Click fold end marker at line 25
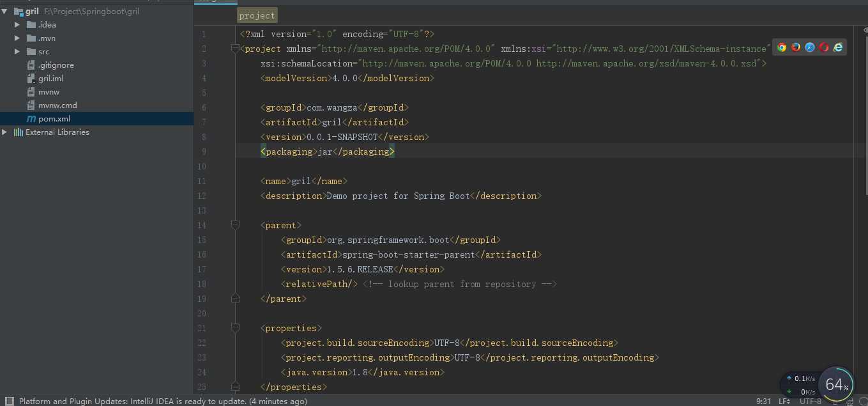Image resolution: width=868 pixels, height=406 pixels. (235, 387)
